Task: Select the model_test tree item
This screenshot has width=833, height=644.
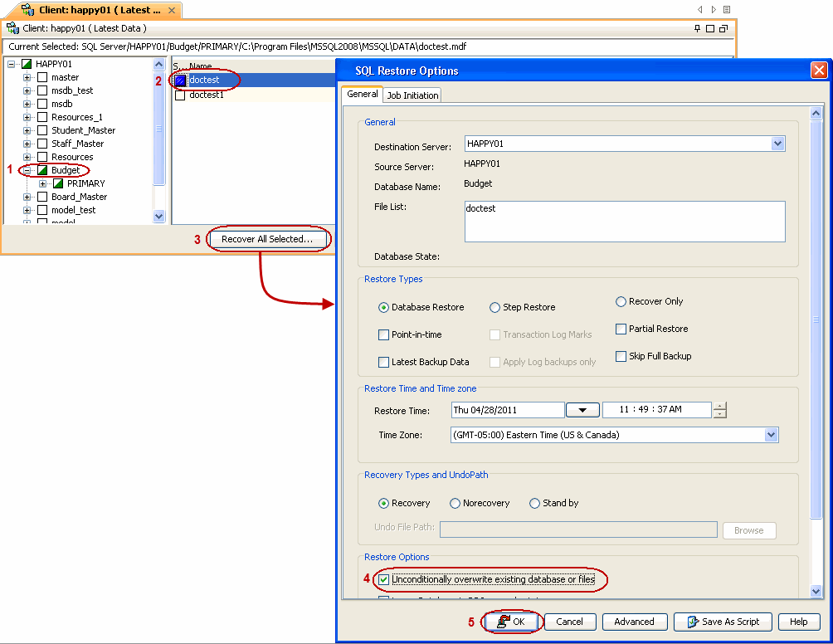Action: [73, 211]
